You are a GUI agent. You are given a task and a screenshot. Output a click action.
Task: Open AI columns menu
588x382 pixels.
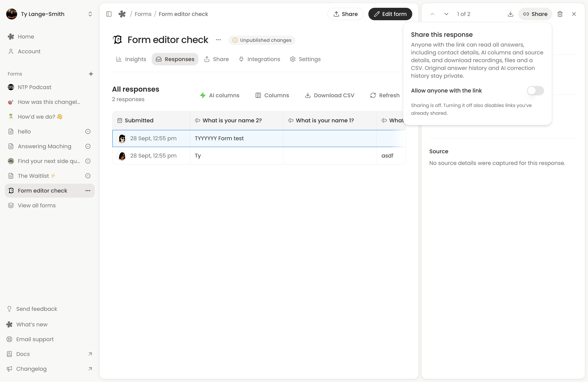point(220,95)
